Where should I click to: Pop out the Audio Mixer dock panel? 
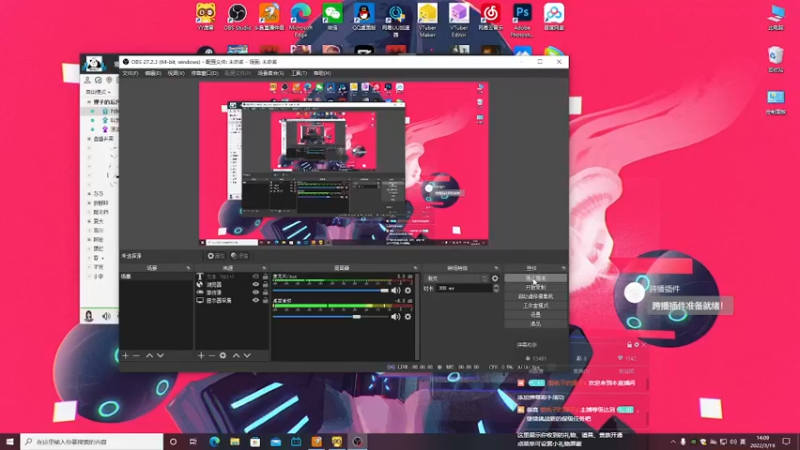[415, 268]
